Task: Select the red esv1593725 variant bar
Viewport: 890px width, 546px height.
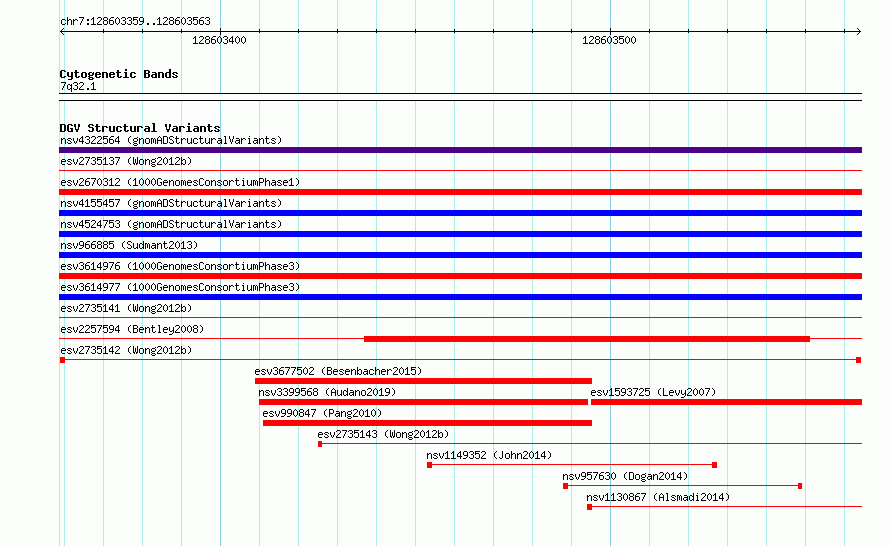Action: tap(727, 402)
